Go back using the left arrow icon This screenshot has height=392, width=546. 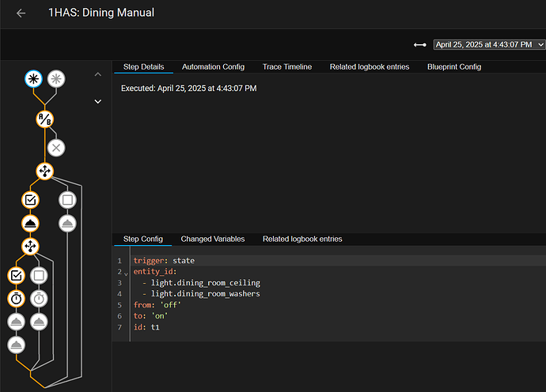point(21,13)
